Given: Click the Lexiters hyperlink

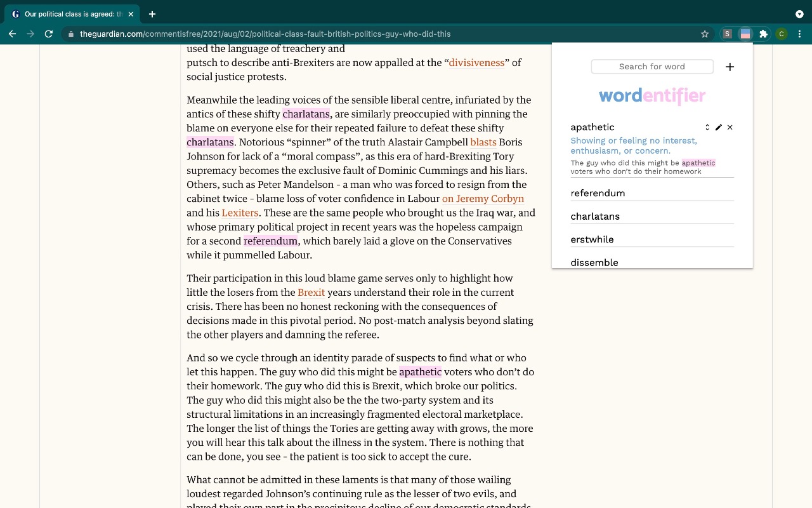Looking at the screenshot, I should 239,213.
